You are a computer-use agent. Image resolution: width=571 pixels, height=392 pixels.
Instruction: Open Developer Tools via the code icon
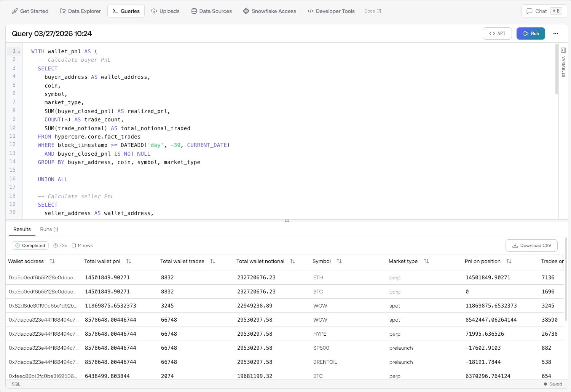[x=310, y=11]
